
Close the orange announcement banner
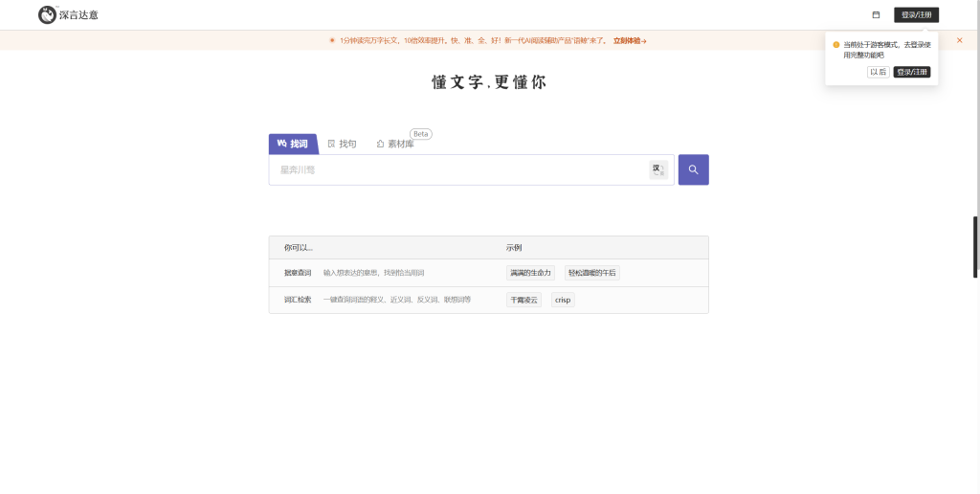[x=959, y=40]
